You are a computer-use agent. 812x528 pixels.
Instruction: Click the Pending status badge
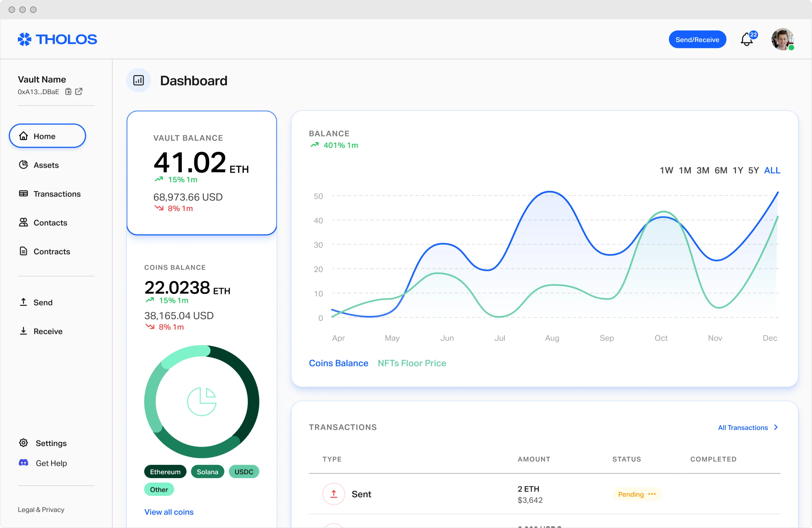[637, 494]
